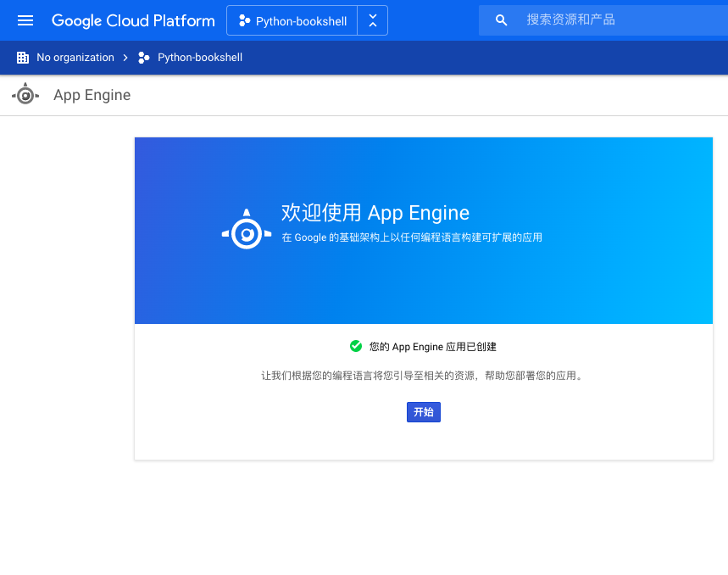The height and width of the screenshot is (575, 728).
Task: Click the gray App Engine icon
Action: pyautogui.click(x=25, y=95)
